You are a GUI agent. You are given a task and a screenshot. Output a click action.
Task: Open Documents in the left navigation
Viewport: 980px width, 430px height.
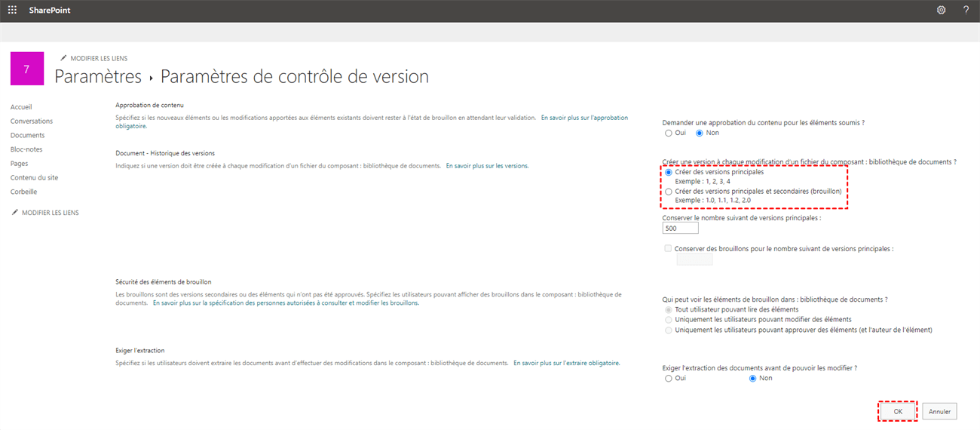click(28, 136)
